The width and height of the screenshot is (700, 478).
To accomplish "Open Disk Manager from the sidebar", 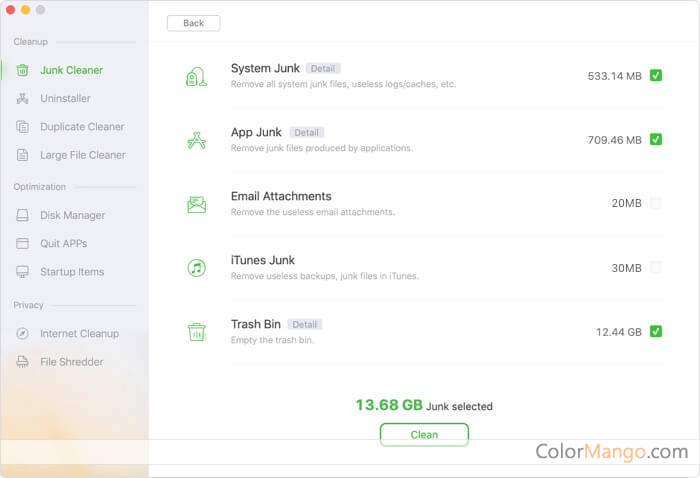I will pyautogui.click(x=72, y=215).
